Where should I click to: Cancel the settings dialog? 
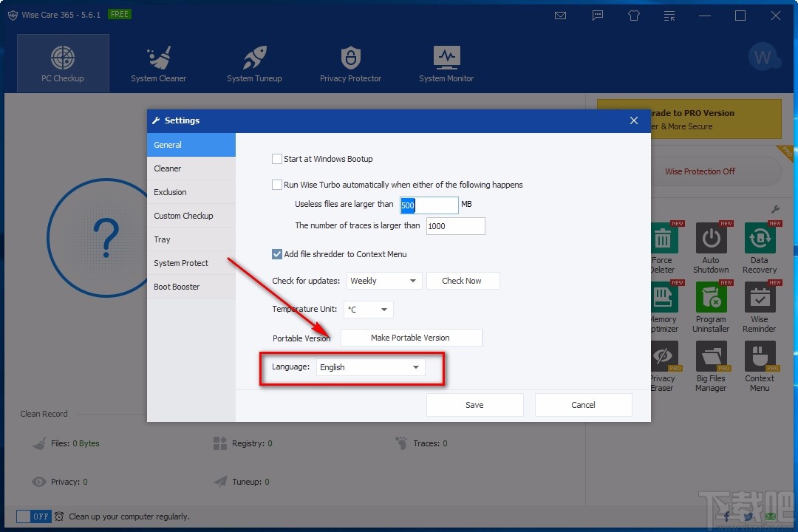(583, 405)
